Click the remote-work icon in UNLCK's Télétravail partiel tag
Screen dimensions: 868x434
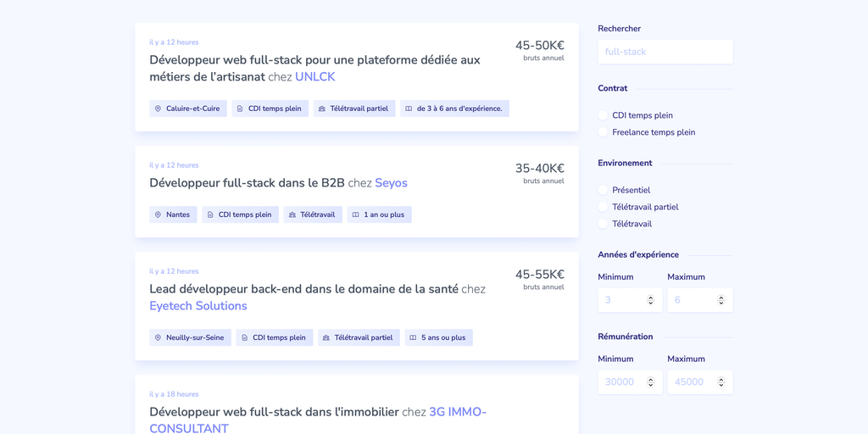(322, 108)
